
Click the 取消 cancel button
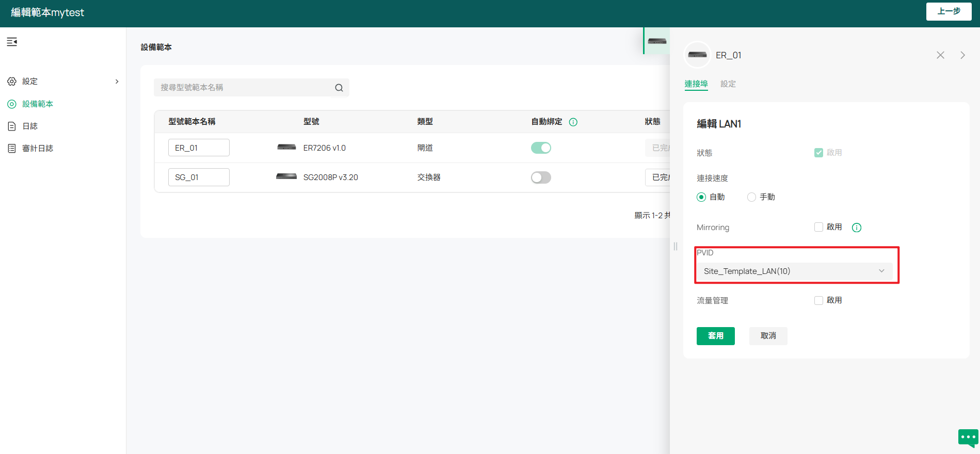tap(768, 336)
